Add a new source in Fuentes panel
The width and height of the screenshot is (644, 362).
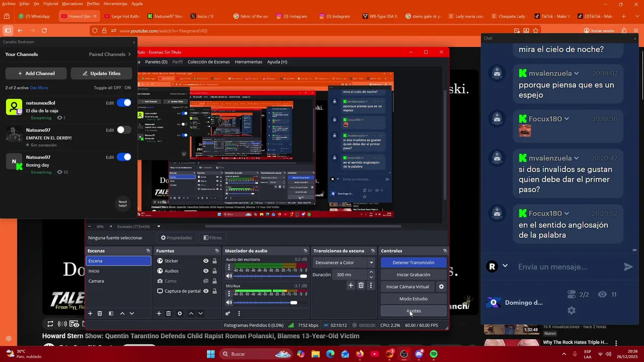[x=158, y=313]
